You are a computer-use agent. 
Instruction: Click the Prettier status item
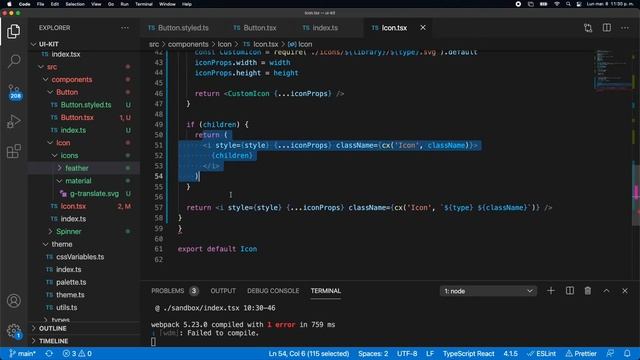(x=581, y=353)
